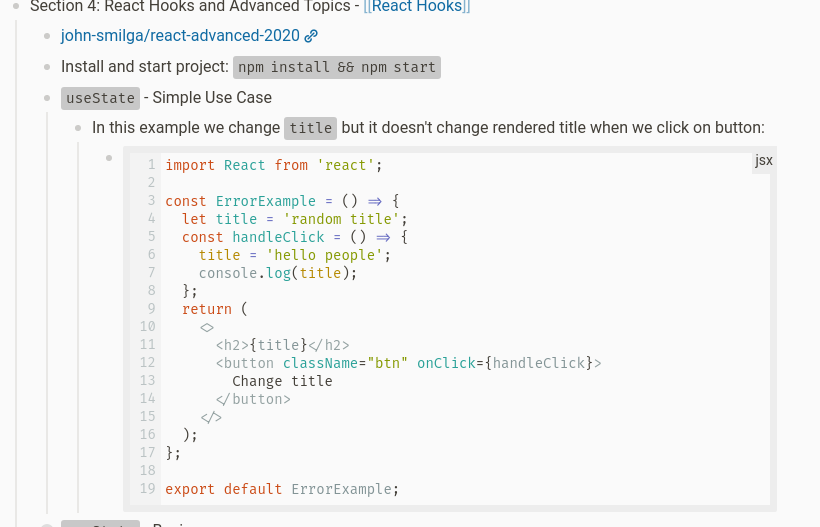Click 'Change title' text in code
Viewport: 820px width, 527px height.
tap(282, 381)
